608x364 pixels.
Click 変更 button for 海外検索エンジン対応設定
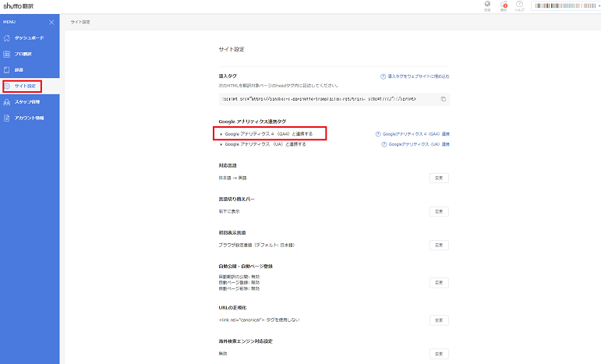click(439, 354)
